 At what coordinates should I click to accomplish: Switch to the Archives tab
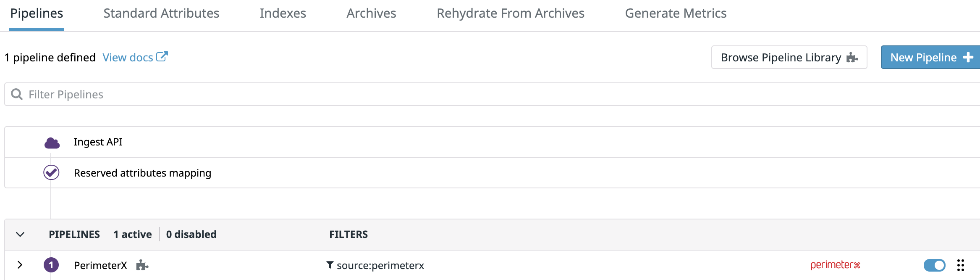(x=371, y=13)
